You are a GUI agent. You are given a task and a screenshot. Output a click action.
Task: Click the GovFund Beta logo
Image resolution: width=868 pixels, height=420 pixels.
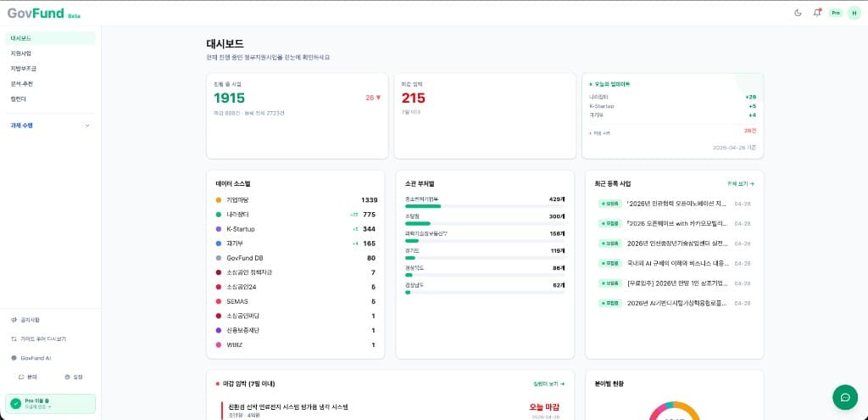44,14
